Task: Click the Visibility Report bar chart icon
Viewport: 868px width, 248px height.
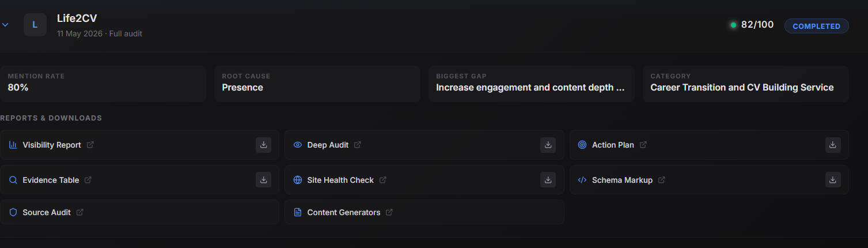Action: [x=13, y=145]
